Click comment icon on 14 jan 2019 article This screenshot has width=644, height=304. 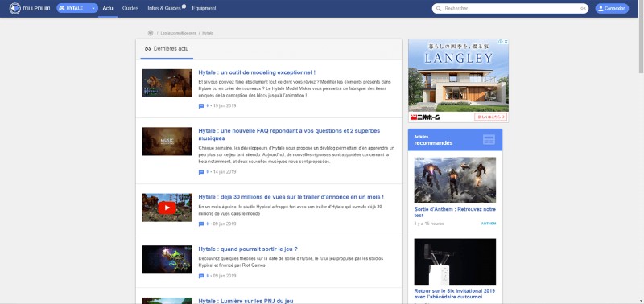[201, 172]
